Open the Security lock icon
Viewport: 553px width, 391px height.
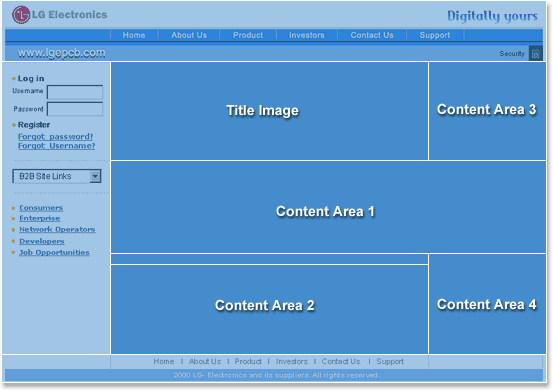[536, 54]
